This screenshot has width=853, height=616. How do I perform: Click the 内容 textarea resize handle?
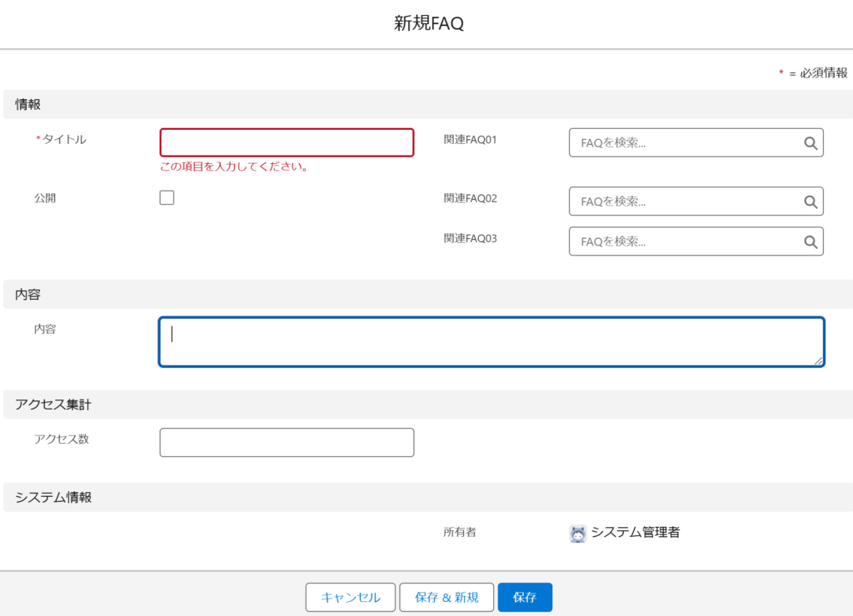pyautogui.click(x=819, y=360)
